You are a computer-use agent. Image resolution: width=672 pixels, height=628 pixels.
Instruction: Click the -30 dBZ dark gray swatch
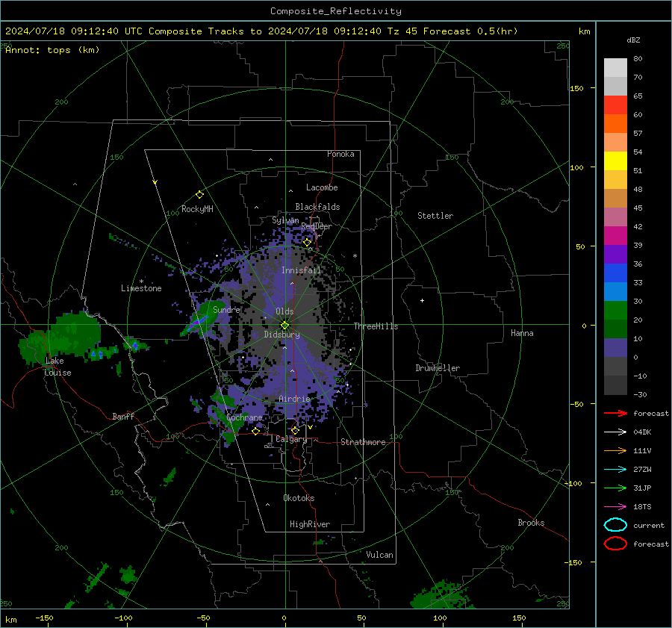click(x=615, y=385)
